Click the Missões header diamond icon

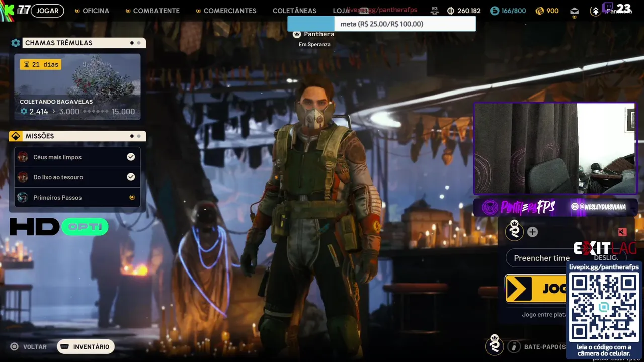16,136
